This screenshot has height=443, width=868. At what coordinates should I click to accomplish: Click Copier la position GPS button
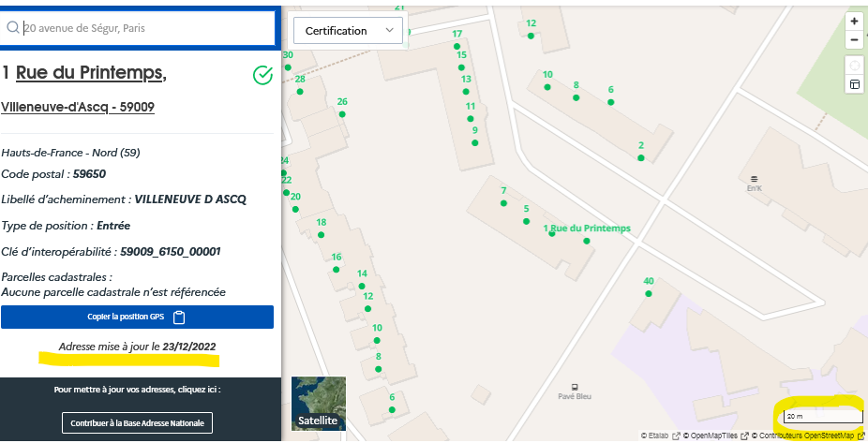(137, 317)
